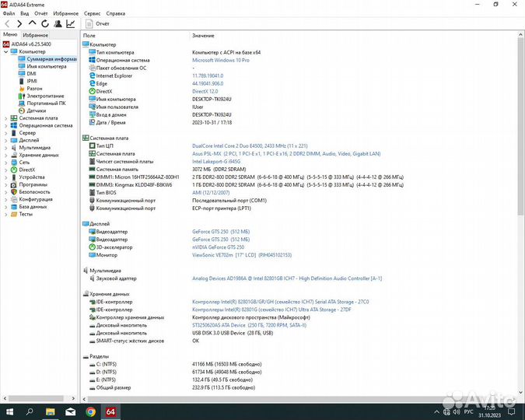Collapse the Компьютер tree node

[5, 51]
